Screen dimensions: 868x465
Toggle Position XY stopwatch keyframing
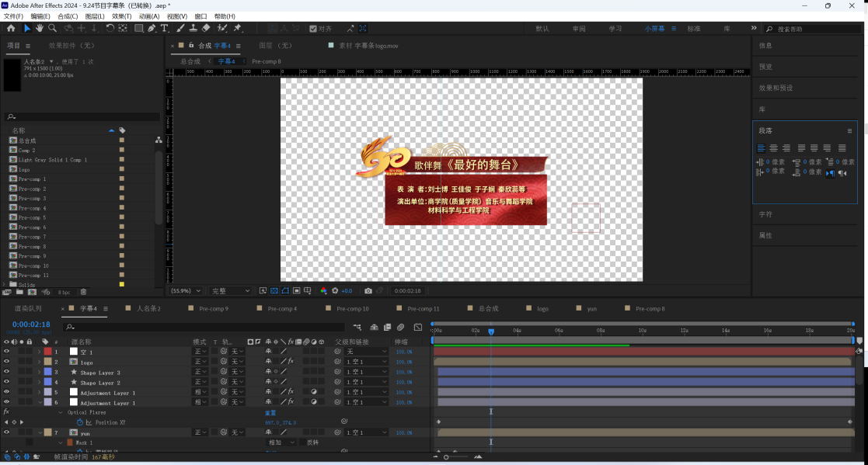point(80,422)
